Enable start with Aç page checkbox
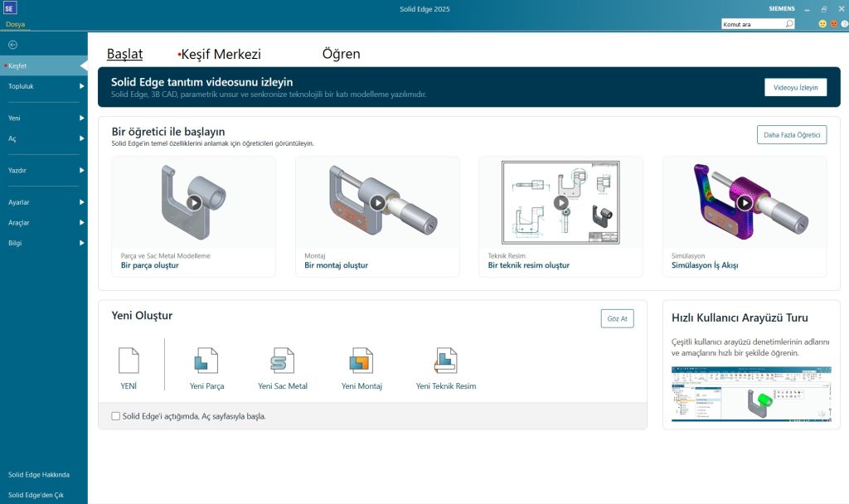 (115, 416)
